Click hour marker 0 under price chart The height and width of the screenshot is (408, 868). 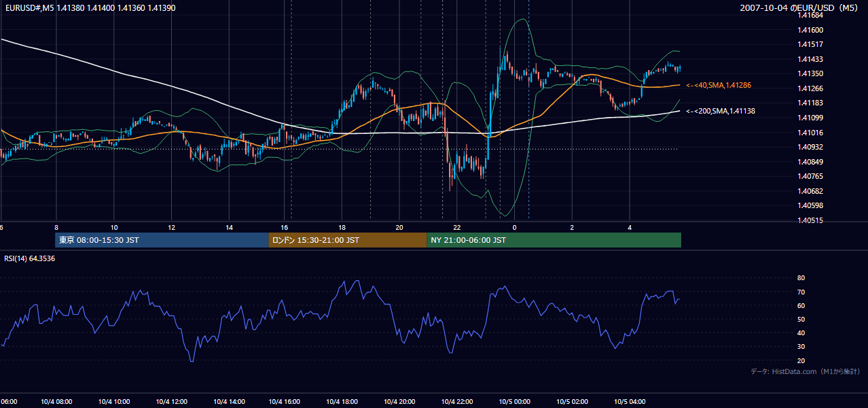coord(514,227)
